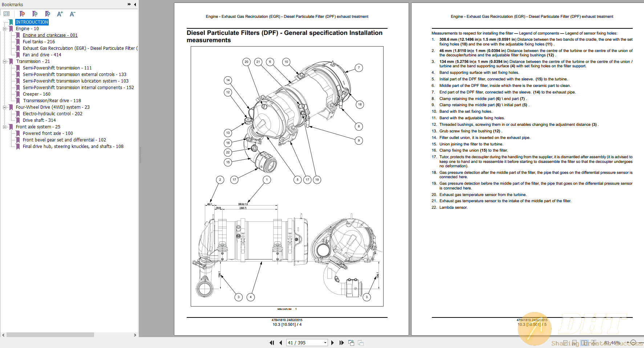Click the zoom out control
This screenshot has height=348, width=644.
coord(633,342)
